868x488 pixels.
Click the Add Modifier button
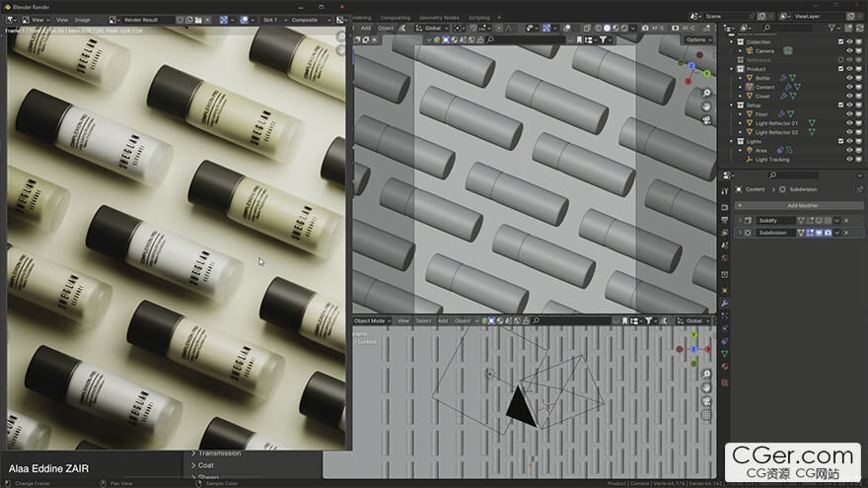[799, 205]
